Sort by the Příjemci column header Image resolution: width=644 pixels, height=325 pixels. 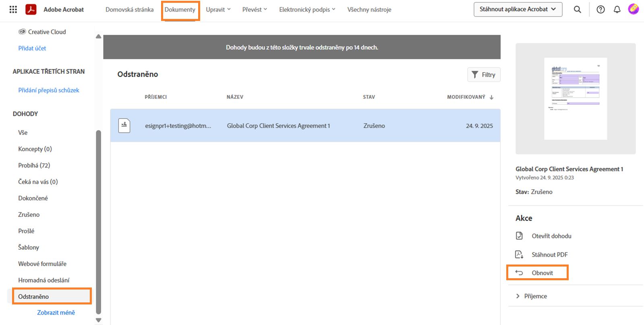[x=156, y=97]
